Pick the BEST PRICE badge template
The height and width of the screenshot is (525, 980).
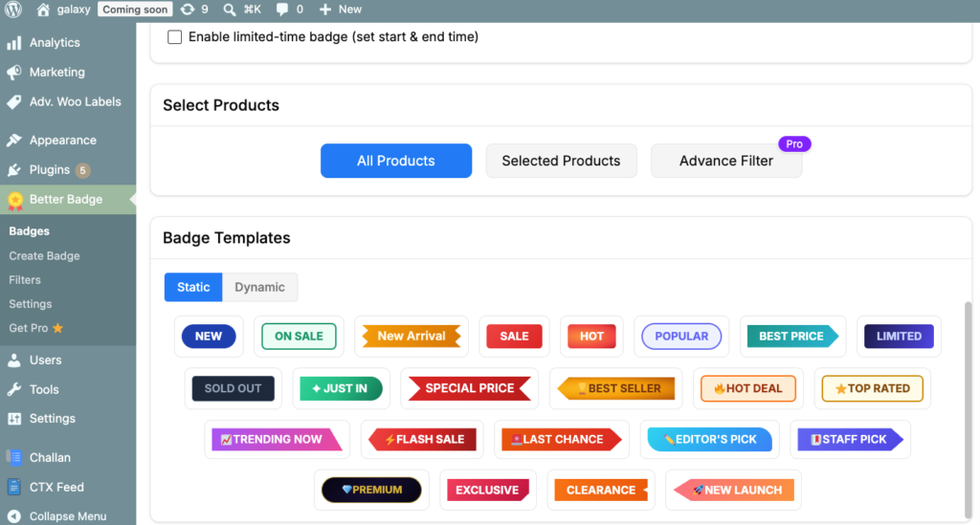792,337
